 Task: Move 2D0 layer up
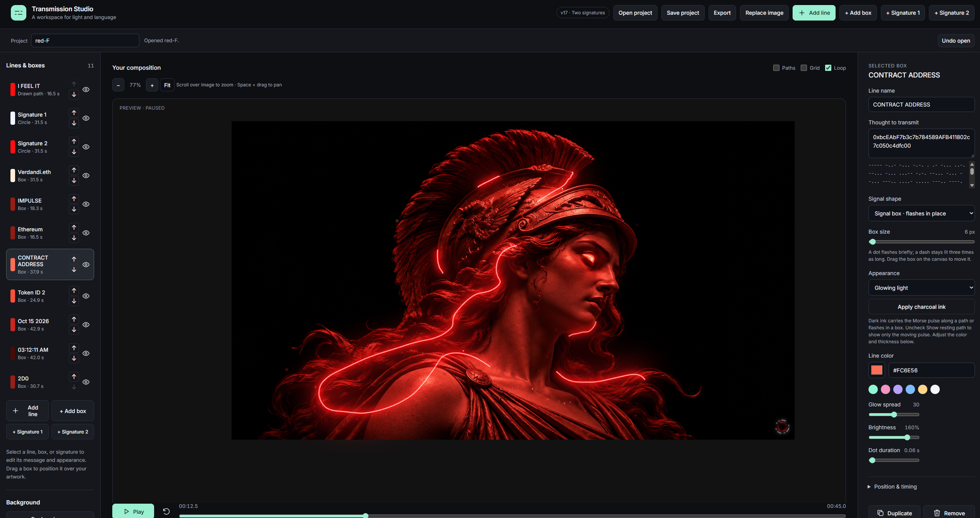[x=74, y=377]
